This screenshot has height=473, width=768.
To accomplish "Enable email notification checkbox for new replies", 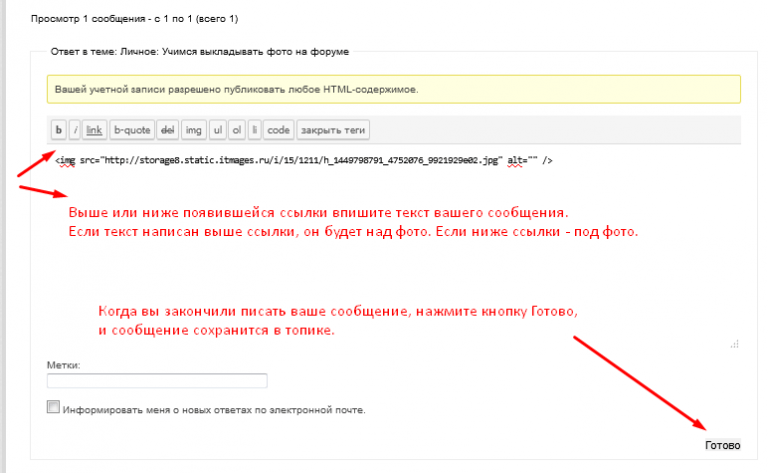I will coord(53,408).
